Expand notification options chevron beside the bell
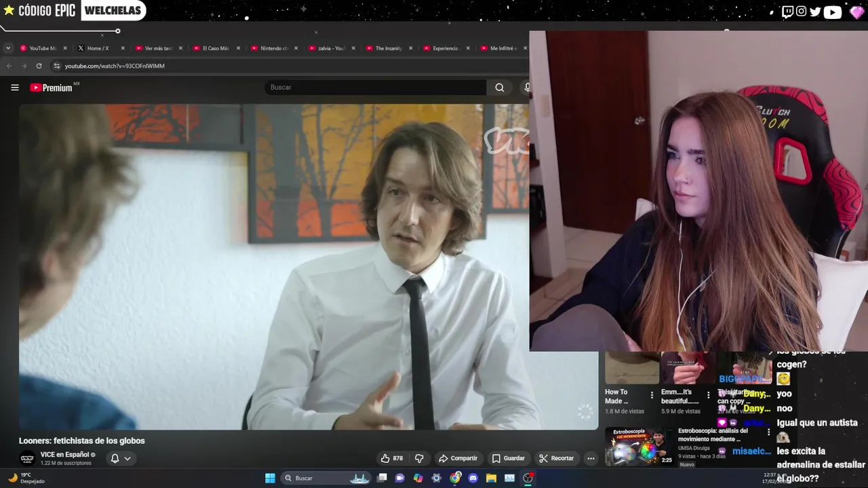868x488 pixels. coord(127,458)
